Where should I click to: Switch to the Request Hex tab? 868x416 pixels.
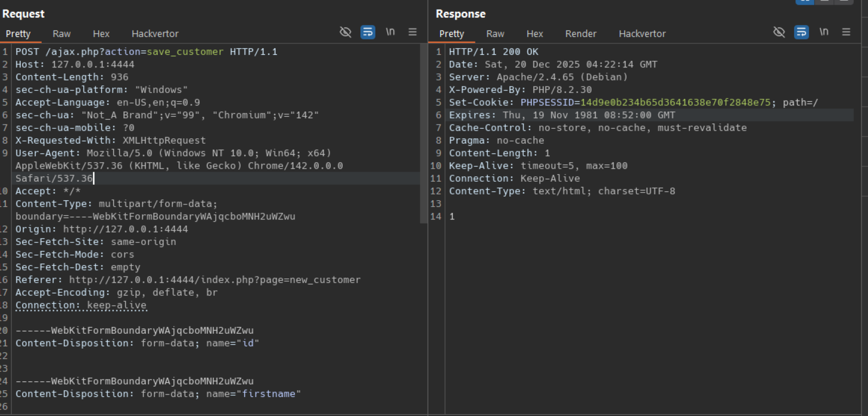click(x=101, y=34)
